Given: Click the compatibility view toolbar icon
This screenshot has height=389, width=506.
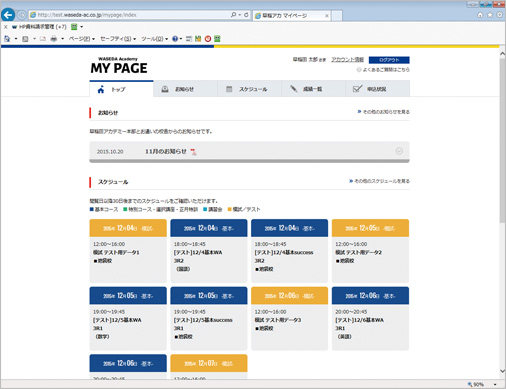Looking at the screenshot, I should click(189, 39).
